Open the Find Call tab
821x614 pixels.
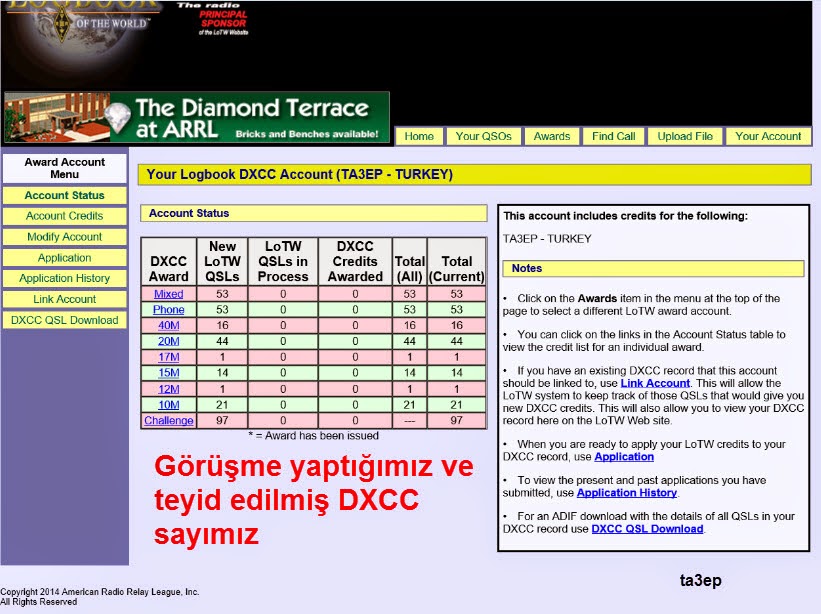[x=613, y=136]
